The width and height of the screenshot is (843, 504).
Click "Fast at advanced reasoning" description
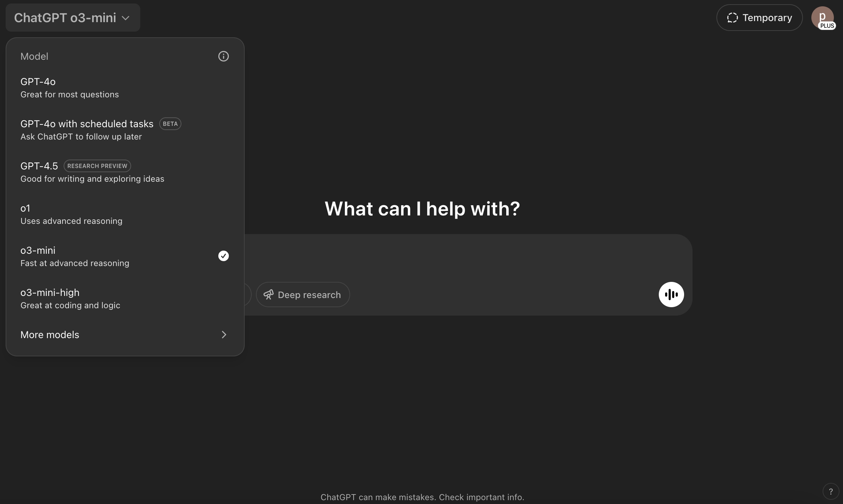coord(75,263)
